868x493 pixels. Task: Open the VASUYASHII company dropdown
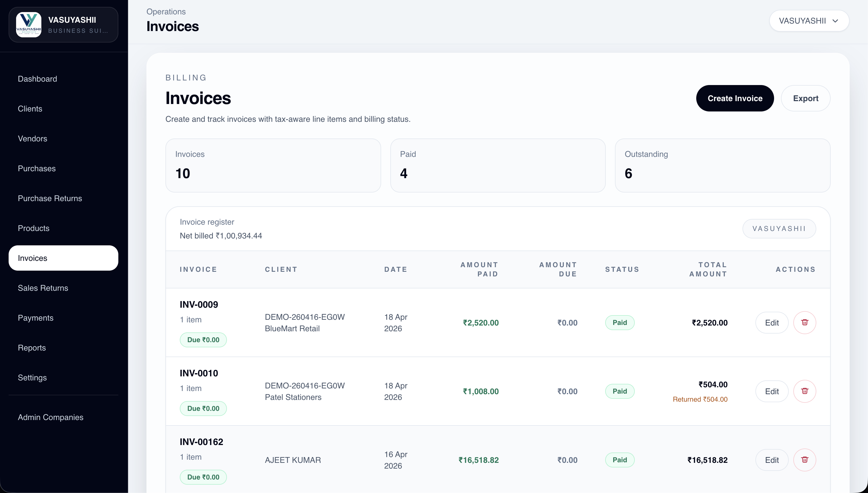click(x=809, y=21)
